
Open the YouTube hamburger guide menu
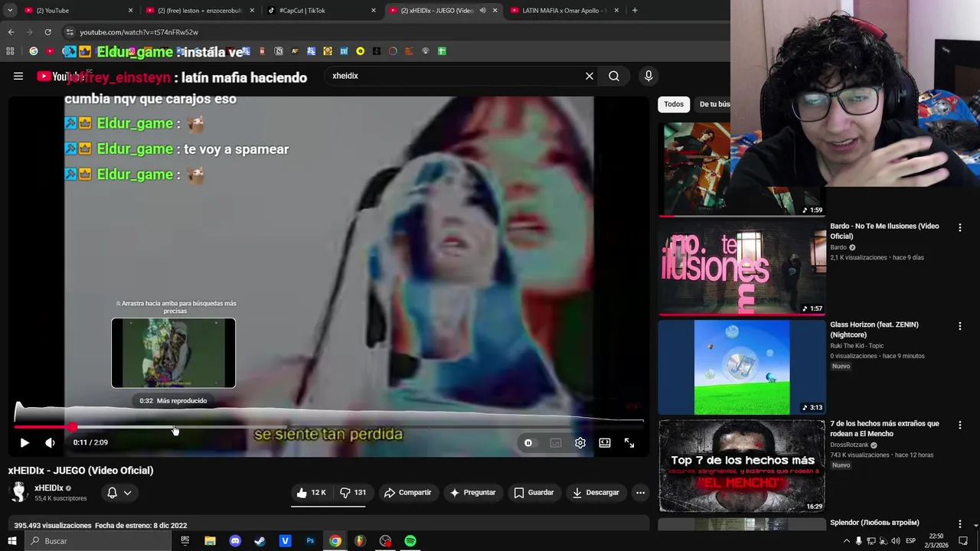tap(18, 76)
